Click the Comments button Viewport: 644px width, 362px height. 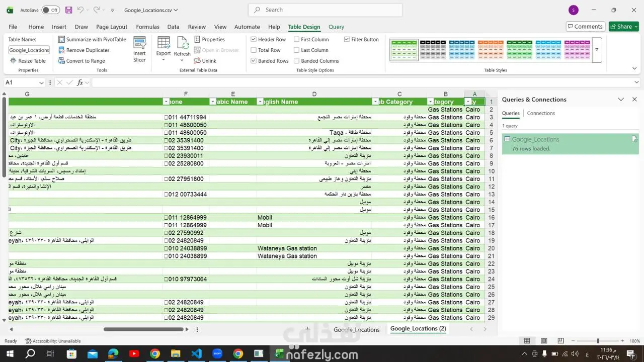[x=585, y=27]
